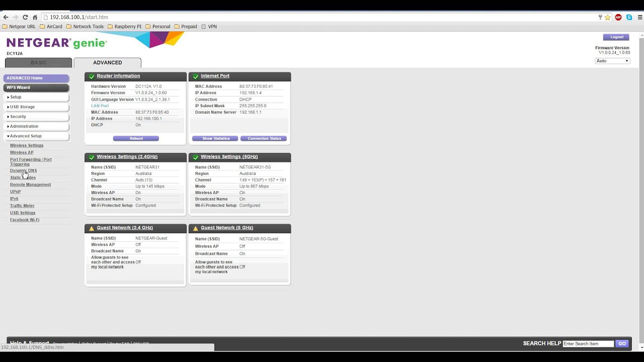Open the Wireless AP page

point(22,153)
